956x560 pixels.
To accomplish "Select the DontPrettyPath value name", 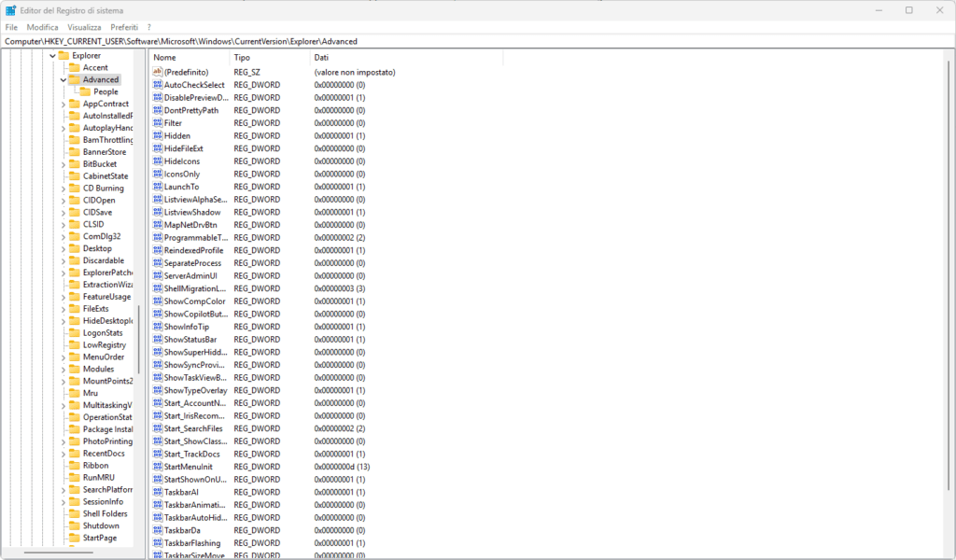I will 191,110.
